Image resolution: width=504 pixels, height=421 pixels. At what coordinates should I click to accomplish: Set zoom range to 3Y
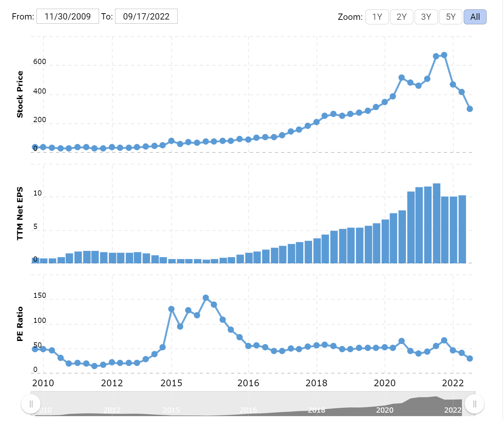click(x=426, y=17)
